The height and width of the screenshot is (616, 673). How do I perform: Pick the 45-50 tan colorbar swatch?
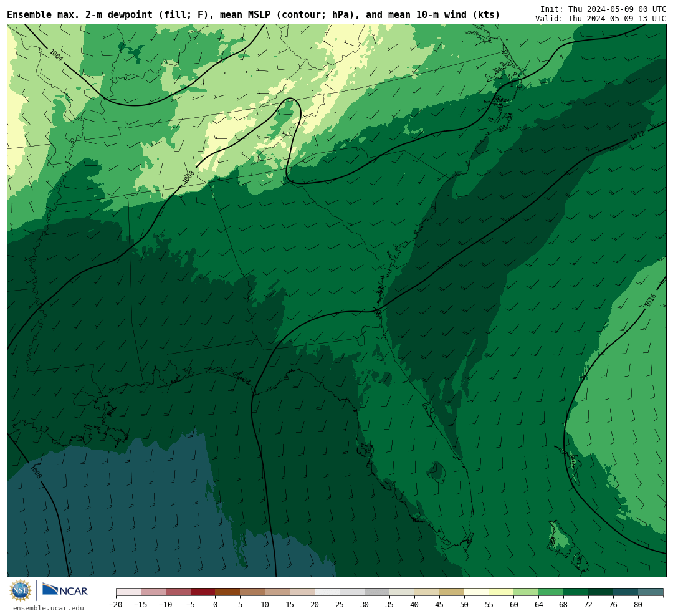(x=452, y=592)
